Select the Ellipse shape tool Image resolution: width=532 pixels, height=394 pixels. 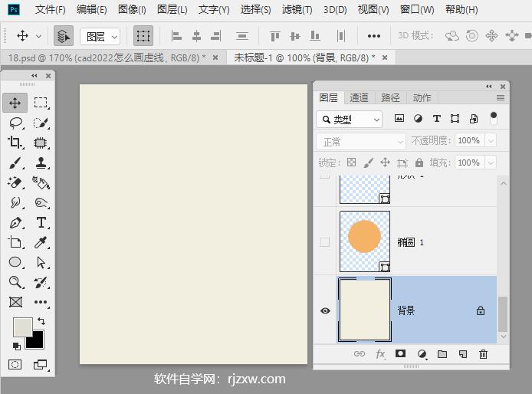click(15, 262)
